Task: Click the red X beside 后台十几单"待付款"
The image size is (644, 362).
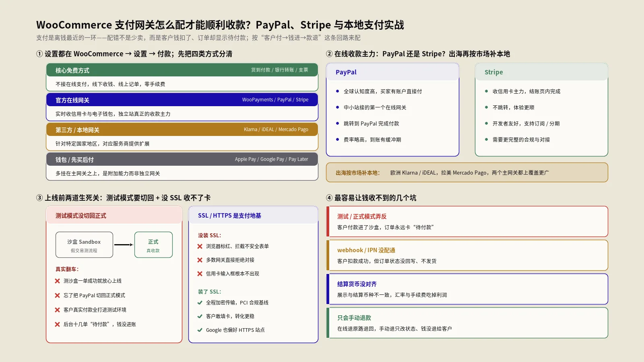Action: coord(57,325)
